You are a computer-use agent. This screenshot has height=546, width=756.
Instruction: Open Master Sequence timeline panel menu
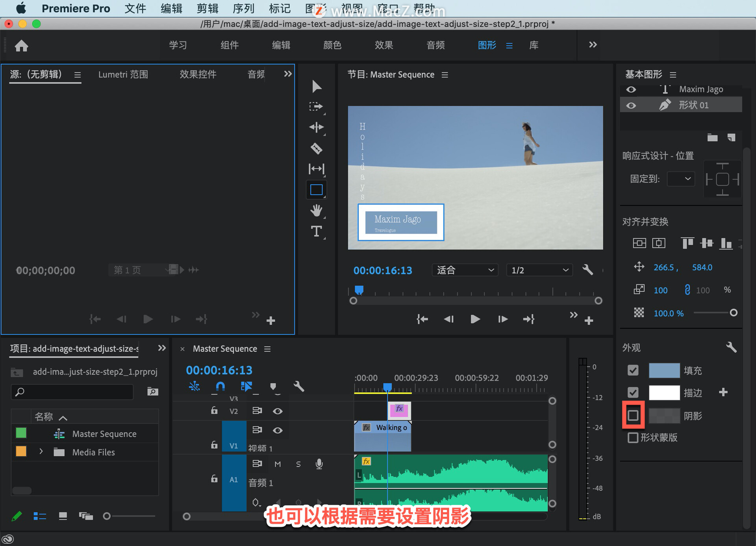267,349
